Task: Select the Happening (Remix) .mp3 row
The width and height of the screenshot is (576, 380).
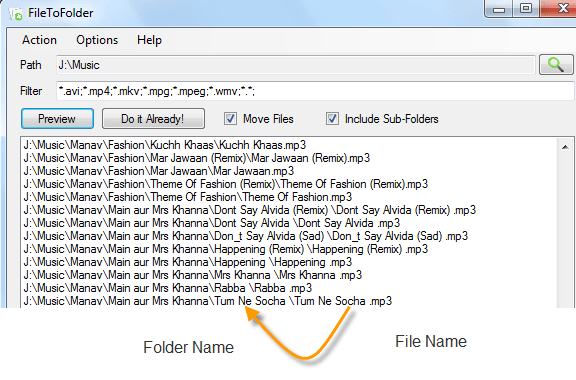Action: [x=226, y=249]
